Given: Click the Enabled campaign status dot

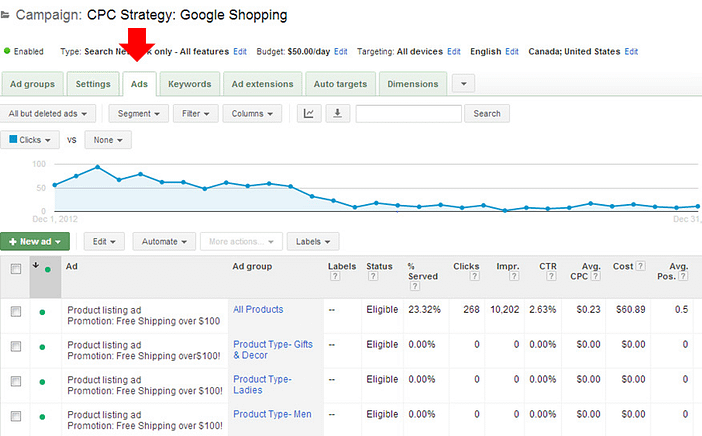Looking at the screenshot, I should click(7, 51).
